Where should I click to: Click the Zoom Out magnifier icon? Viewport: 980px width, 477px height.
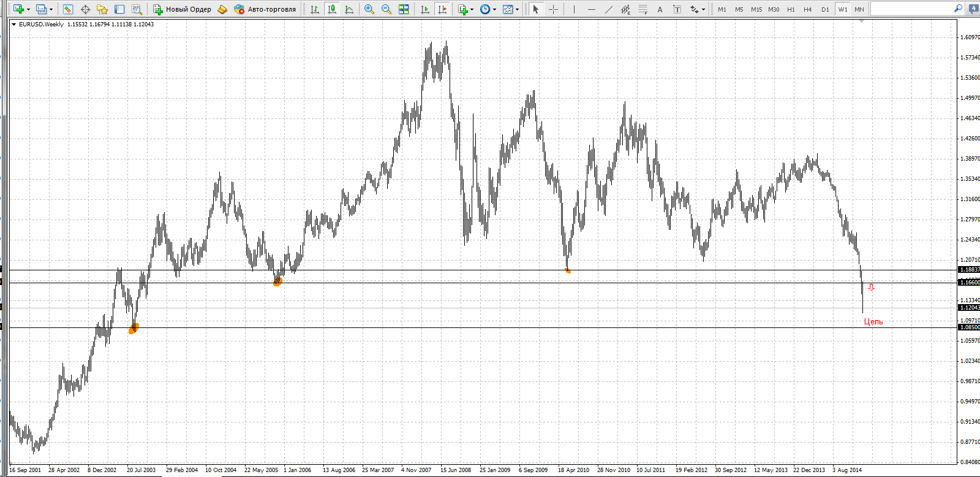tap(386, 9)
